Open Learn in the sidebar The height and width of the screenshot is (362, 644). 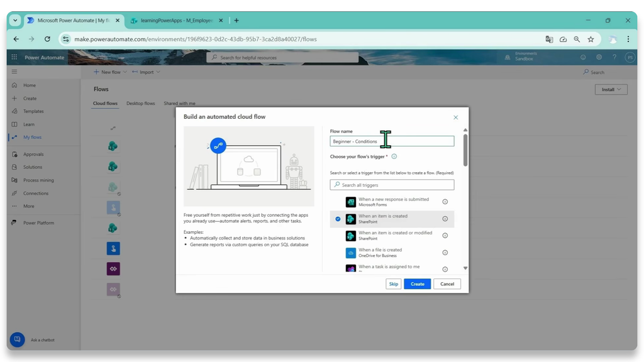(x=29, y=124)
